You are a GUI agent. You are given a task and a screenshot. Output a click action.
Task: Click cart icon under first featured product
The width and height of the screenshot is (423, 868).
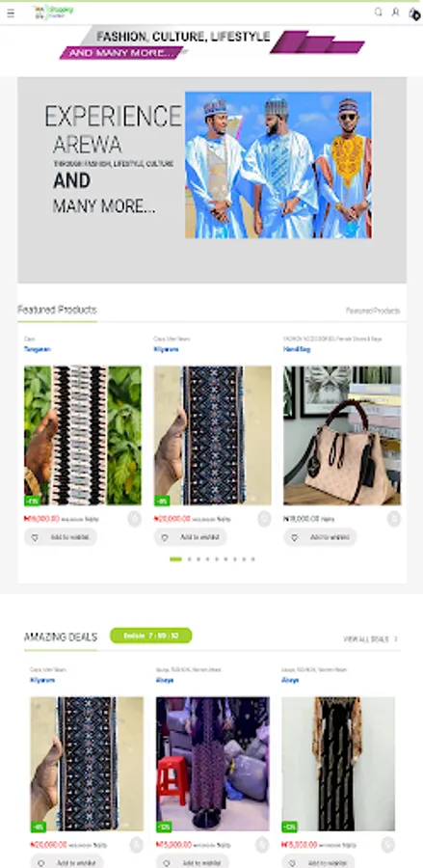click(x=134, y=519)
